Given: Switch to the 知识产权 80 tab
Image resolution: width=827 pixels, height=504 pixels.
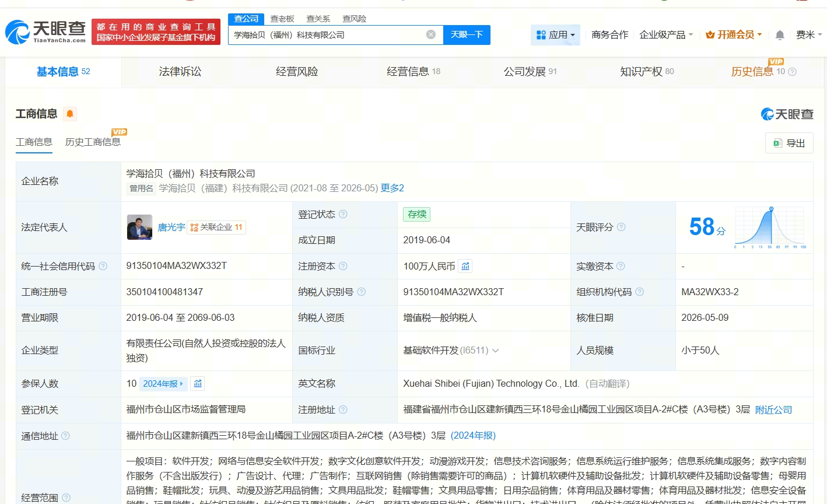Looking at the screenshot, I should (x=647, y=72).
